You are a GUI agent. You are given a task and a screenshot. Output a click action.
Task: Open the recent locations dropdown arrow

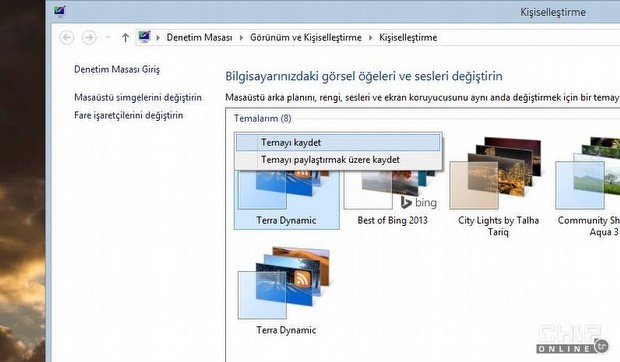(x=108, y=38)
